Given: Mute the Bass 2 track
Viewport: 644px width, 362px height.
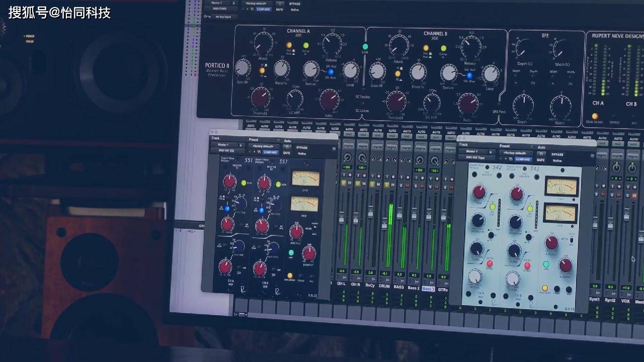Looking at the screenshot, I should click(422, 186).
